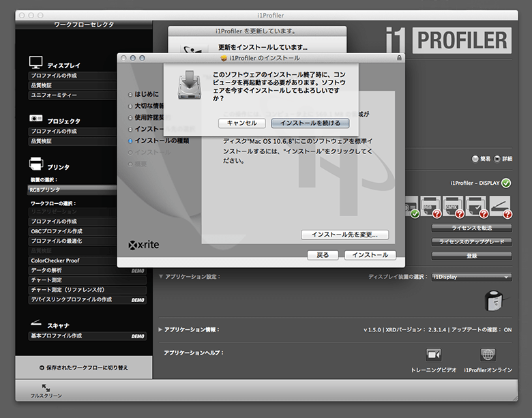Click the Projector icon in workflow selector
This screenshot has height=418, width=532.
coord(35,119)
